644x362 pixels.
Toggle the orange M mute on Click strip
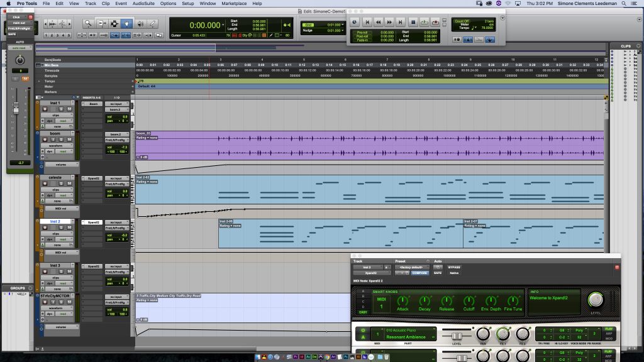(25, 79)
